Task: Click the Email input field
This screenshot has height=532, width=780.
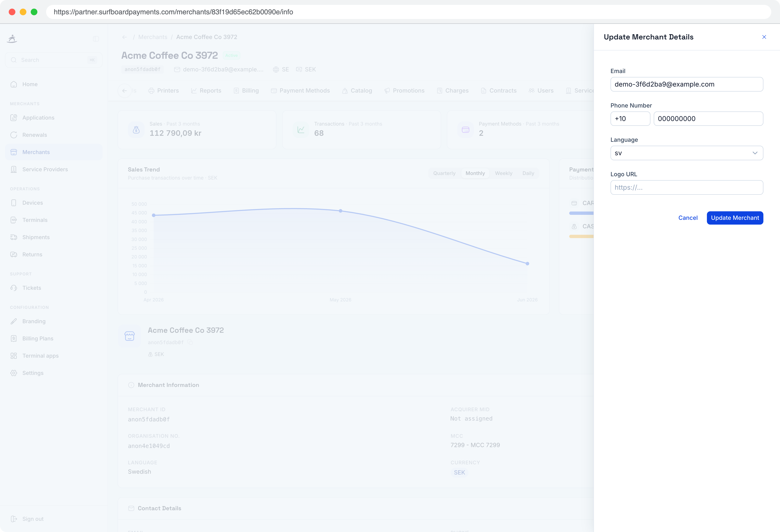Action: [x=686, y=84]
